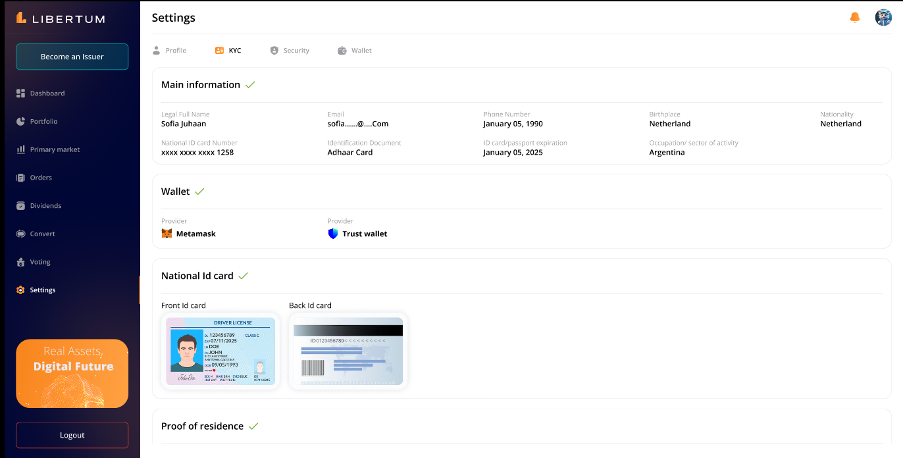904x458 pixels.
Task: Go to Portfolio in sidebar
Action: coord(43,121)
